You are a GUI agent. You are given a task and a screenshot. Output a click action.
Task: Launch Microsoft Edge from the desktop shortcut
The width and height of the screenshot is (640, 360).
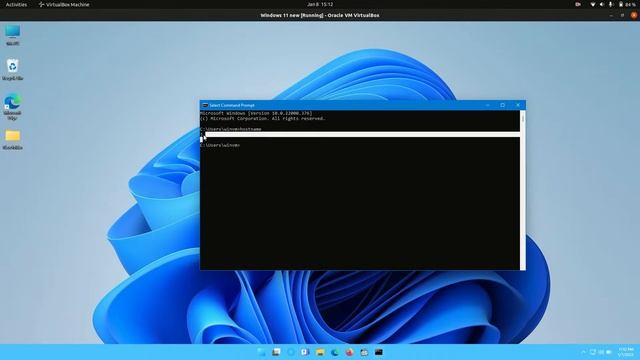click(x=12, y=107)
